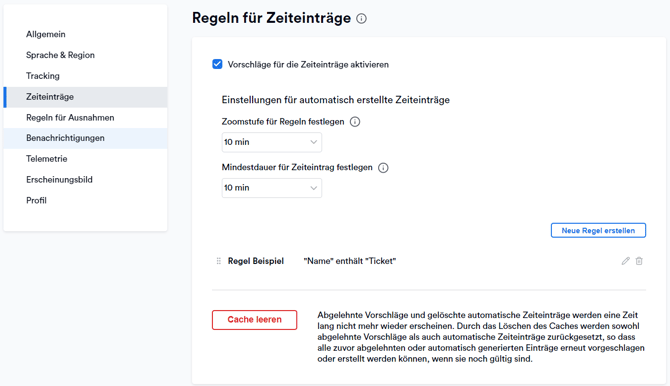
Task: Select Zeiteinträge sidebar item
Action: click(x=85, y=97)
